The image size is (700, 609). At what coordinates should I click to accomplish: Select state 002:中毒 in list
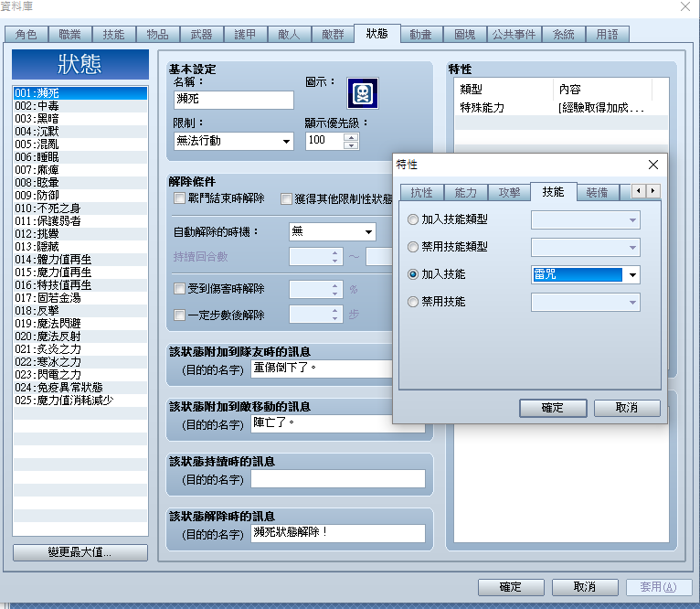[80, 106]
